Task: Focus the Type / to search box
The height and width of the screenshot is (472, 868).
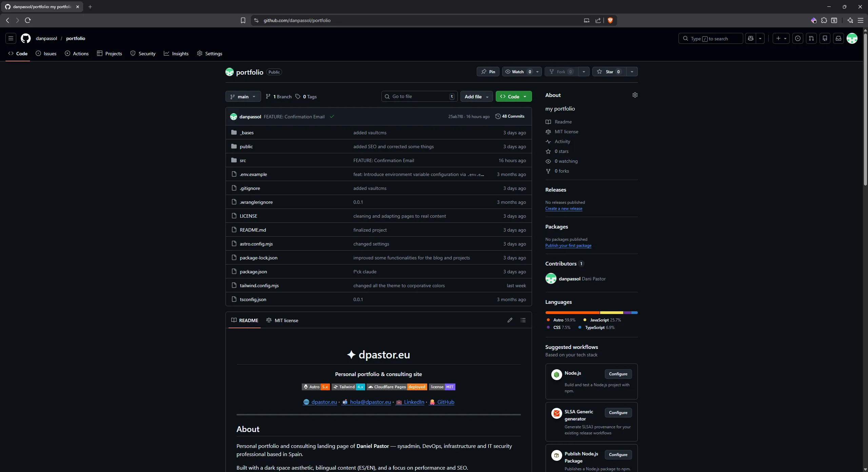Action: tap(711, 38)
